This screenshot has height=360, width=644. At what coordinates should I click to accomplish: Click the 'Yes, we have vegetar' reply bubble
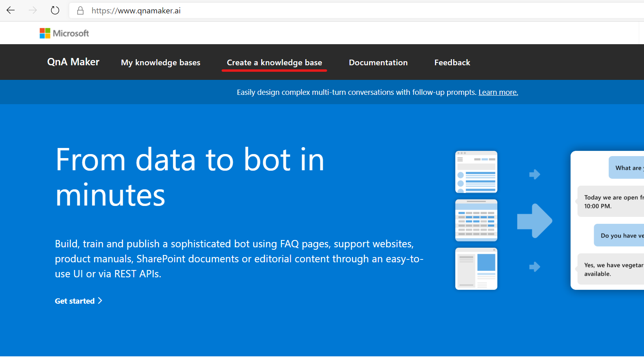point(611,269)
